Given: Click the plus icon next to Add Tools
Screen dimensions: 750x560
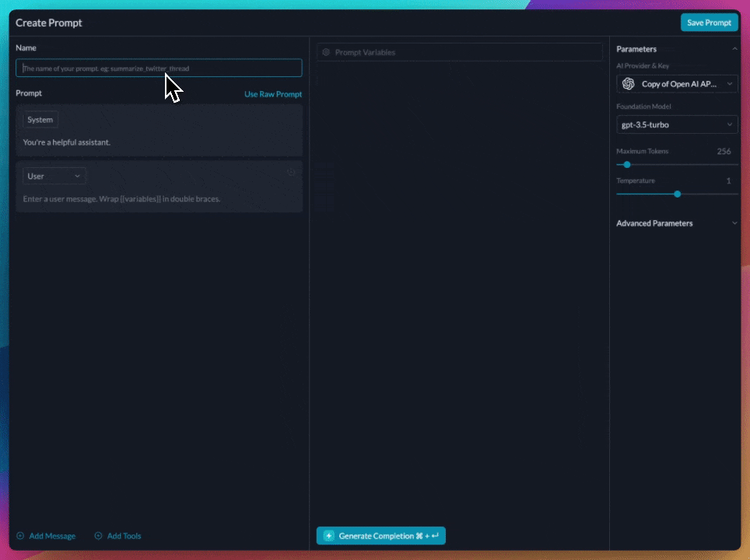Looking at the screenshot, I should pyautogui.click(x=98, y=536).
